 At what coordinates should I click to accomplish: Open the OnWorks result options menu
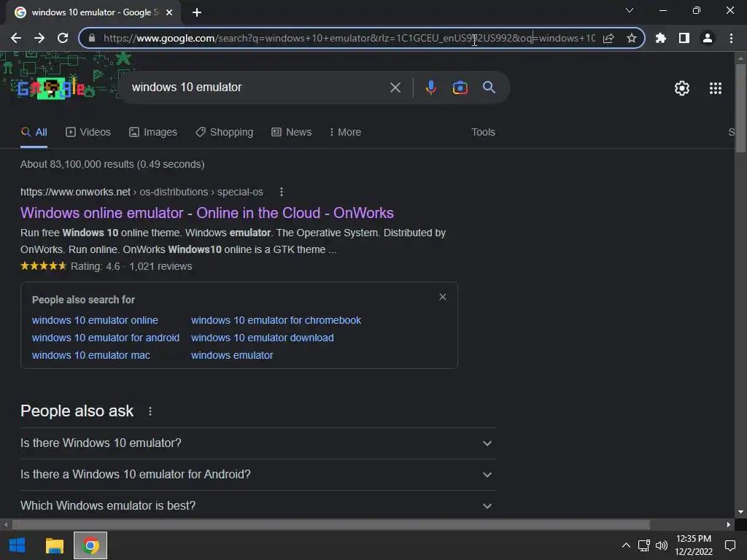point(282,192)
